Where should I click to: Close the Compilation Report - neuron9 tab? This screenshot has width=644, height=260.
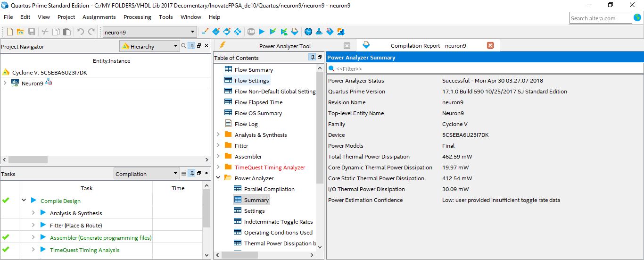point(490,45)
